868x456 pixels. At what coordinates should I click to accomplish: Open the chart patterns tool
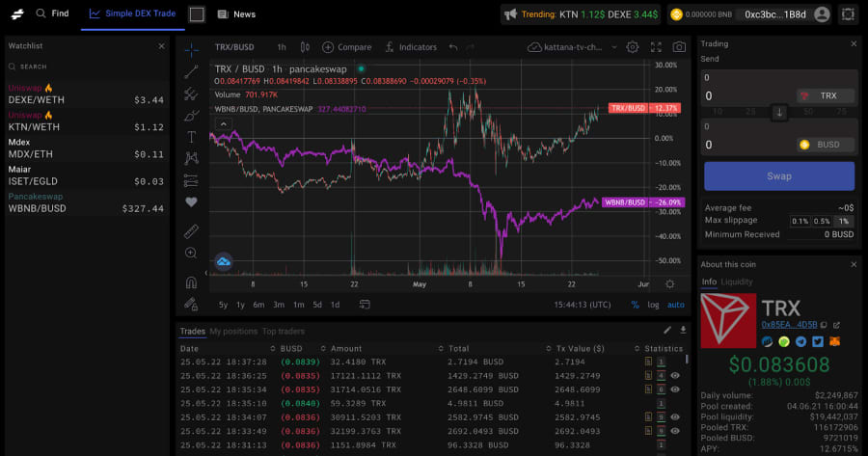pos(191,158)
